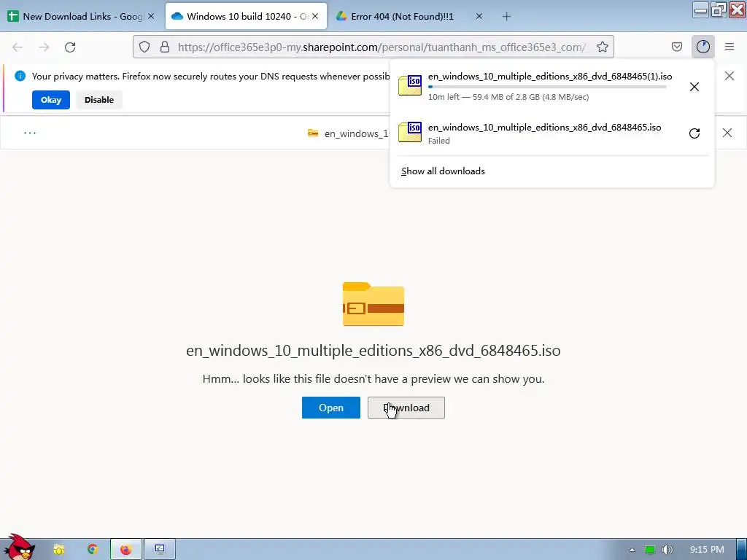This screenshot has width=747, height=560.
Task: Reload the current page
Action: coord(70,47)
